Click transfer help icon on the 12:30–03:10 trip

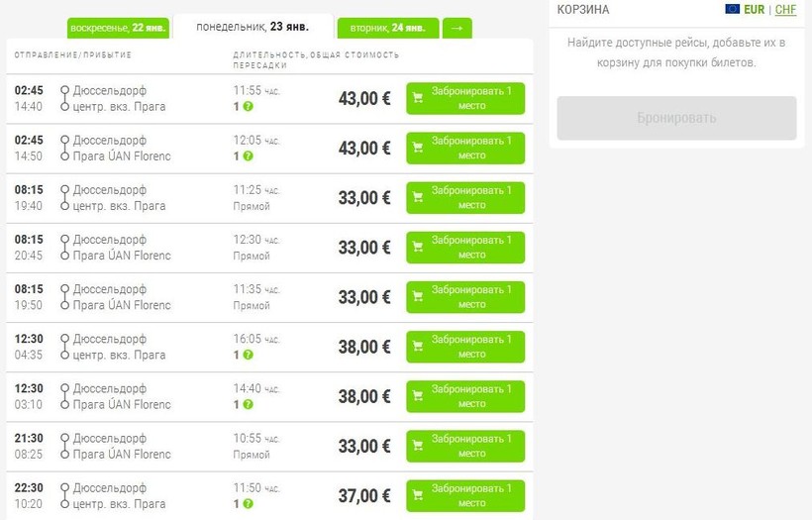coord(248,404)
